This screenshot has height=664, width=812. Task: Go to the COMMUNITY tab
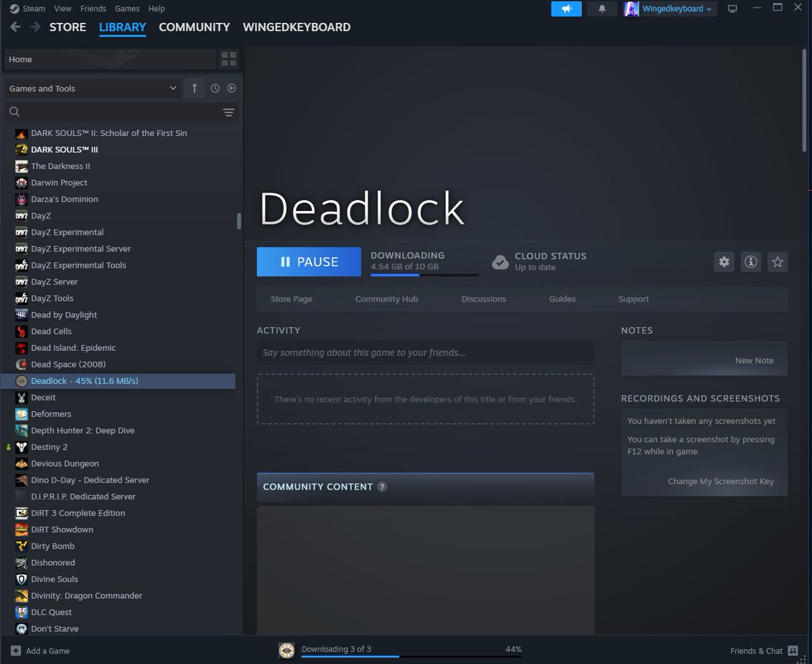click(x=194, y=27)
